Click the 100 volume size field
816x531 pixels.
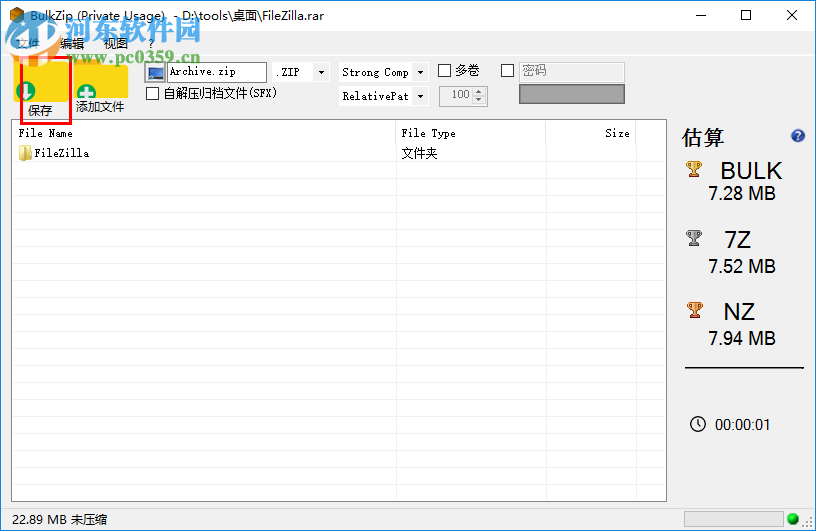(456, 96)
